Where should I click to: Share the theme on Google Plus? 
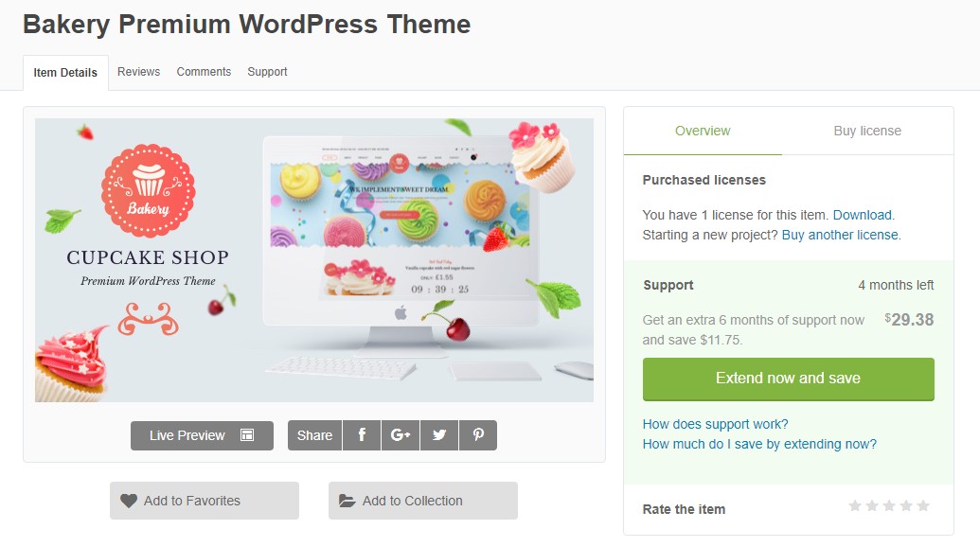coord(400,435)
